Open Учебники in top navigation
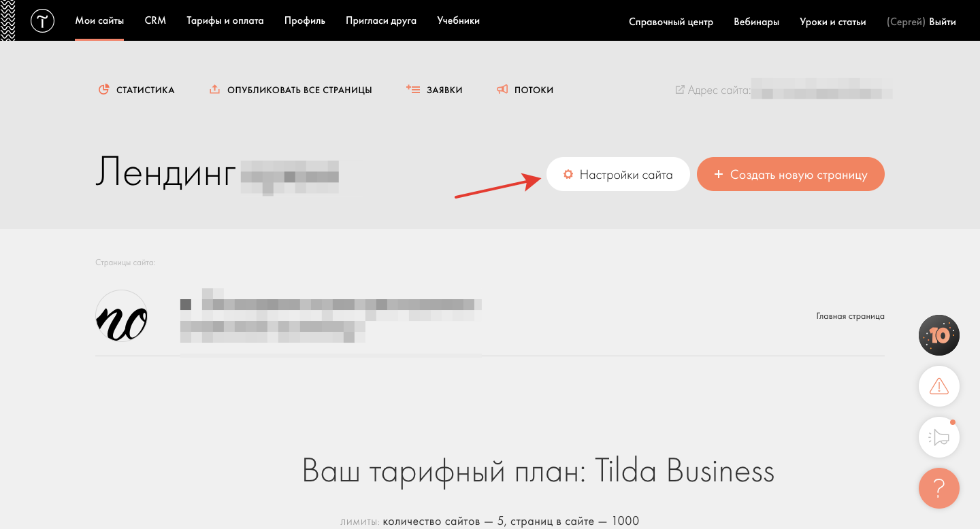The image size is (980, 529). (x=458, y=21)
